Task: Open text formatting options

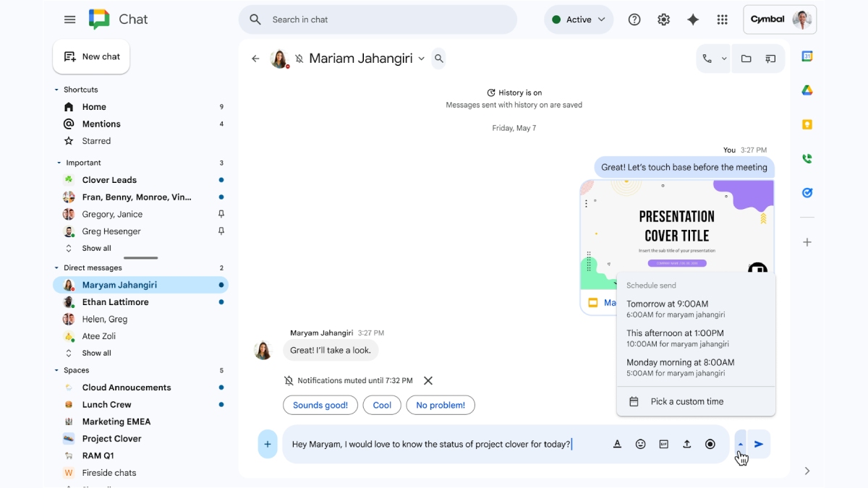Action: [x=617, y=444]
